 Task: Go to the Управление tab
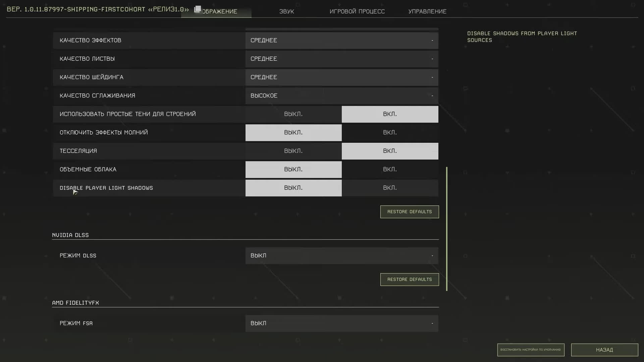click(427, 11)
